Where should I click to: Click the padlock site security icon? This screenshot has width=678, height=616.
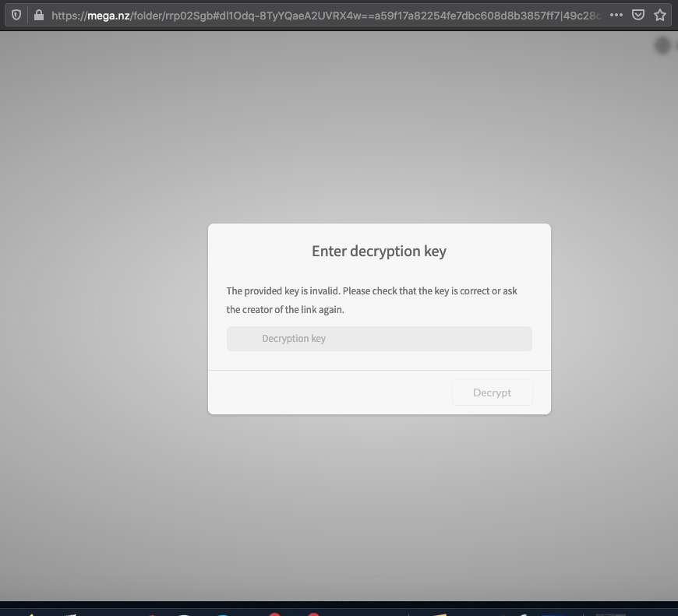pos(37,15)
